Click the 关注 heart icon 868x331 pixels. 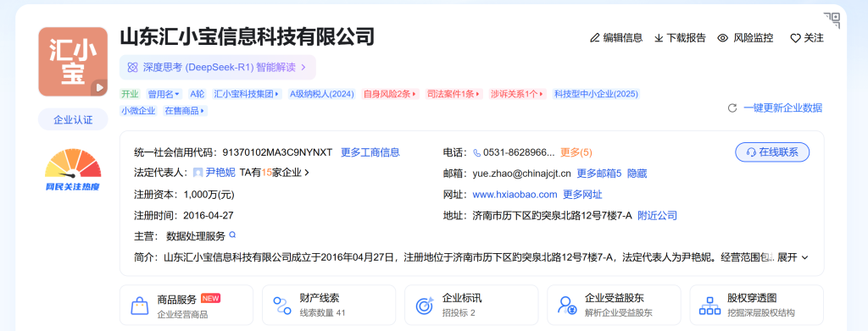coord(795,38)
